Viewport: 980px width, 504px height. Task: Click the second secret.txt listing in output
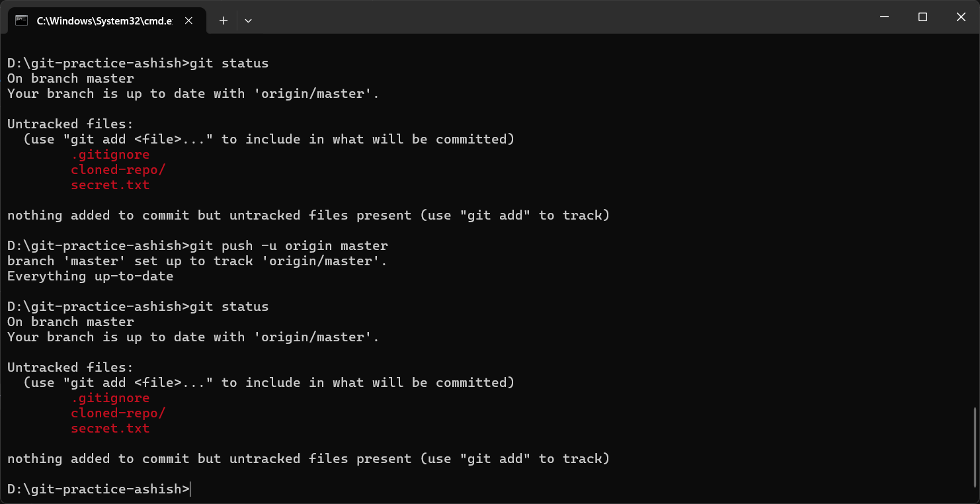click(110, 428)
